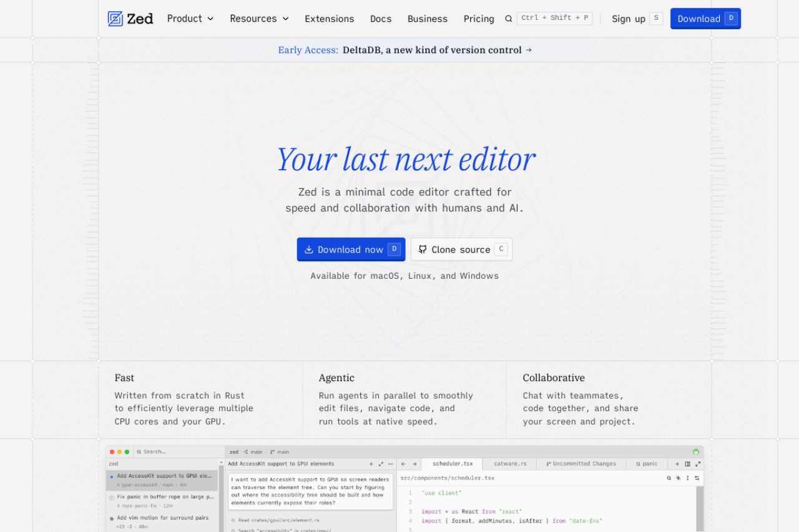
Task: Click the GitHub icon in Clone source
Action: click(x=423, y=249)
